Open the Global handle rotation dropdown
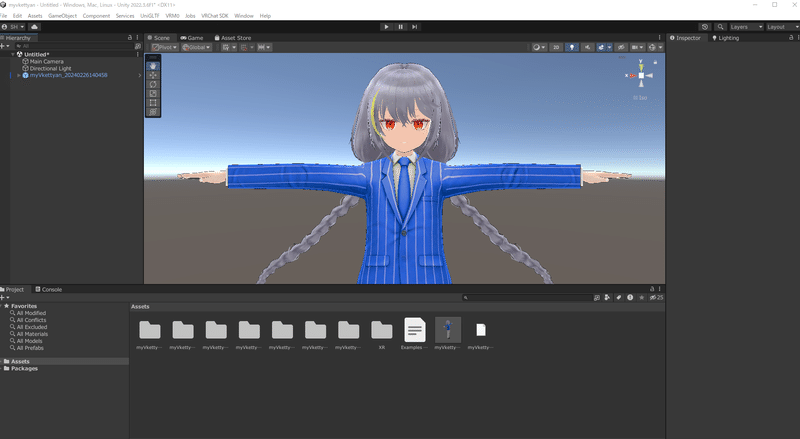The image size is (800, 439). coord(196,47)
